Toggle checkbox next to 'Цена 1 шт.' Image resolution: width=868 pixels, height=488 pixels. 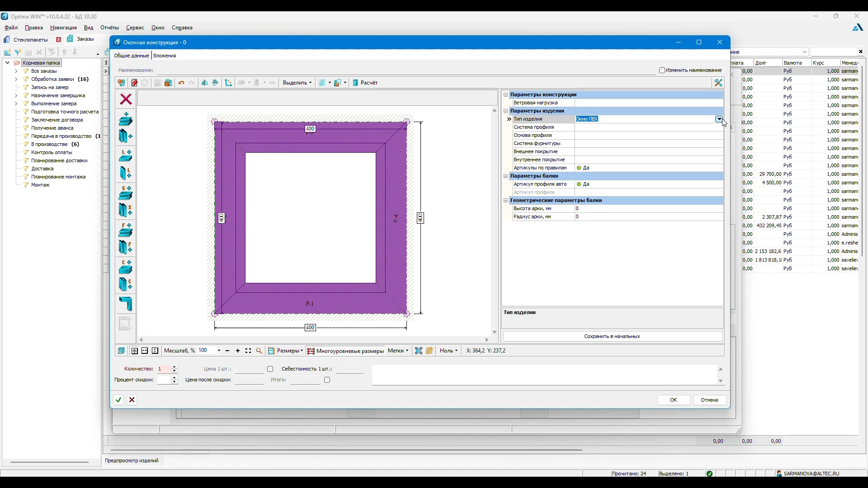coord(270,370)
